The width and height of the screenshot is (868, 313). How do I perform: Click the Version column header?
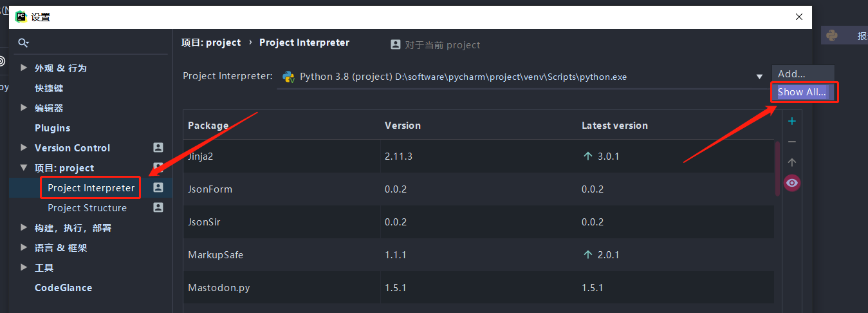[x=403, y=125]
